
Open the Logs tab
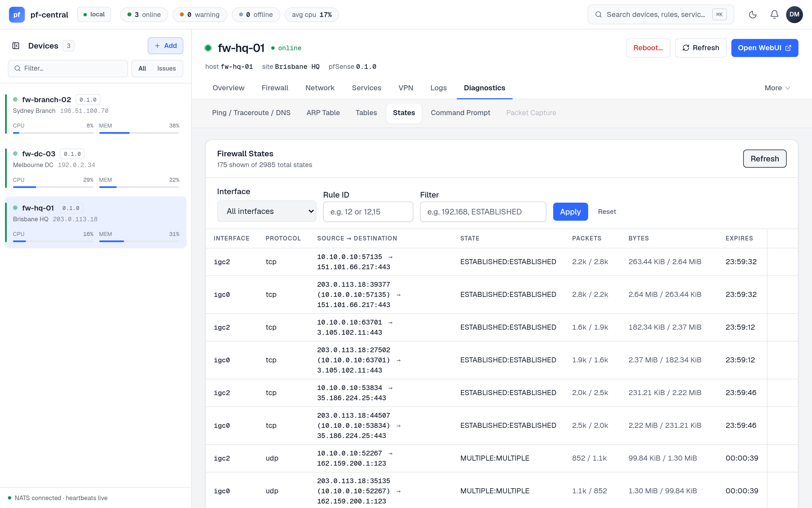click(438, 88)
